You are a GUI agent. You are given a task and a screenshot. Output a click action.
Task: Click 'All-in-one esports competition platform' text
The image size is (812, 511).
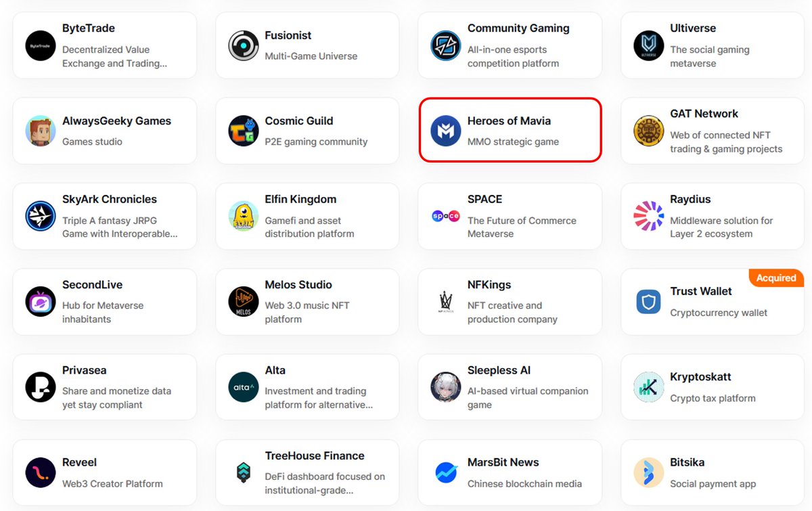pyautogui.click(x=513, y=56)
